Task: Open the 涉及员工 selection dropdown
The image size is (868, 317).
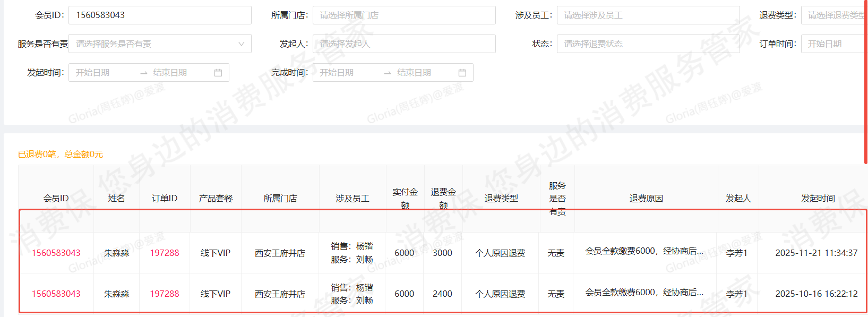Action: tap(648, 15)
